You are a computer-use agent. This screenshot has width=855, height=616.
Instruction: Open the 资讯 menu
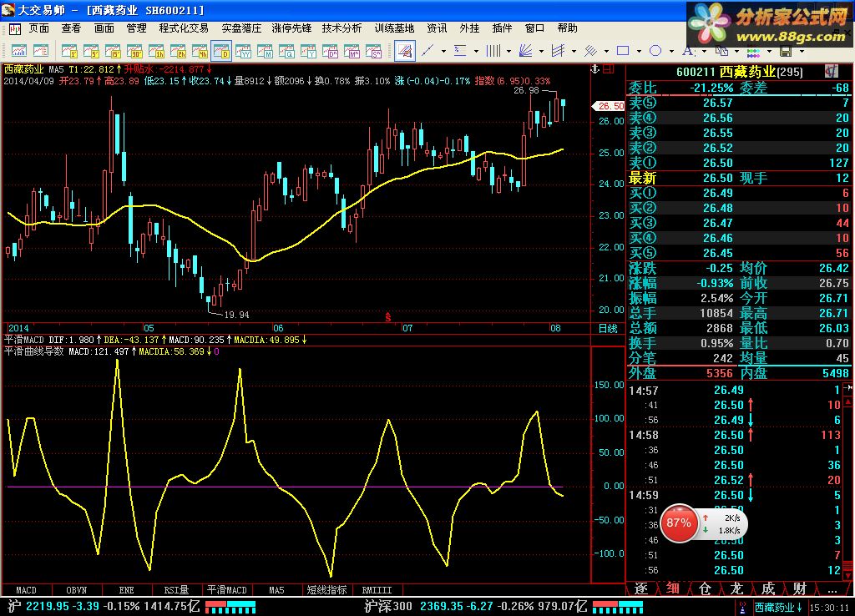[437, 28]
